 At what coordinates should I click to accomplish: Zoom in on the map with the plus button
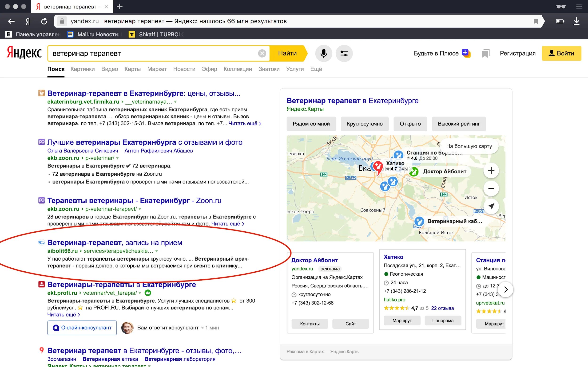click(x=491, y=170)
